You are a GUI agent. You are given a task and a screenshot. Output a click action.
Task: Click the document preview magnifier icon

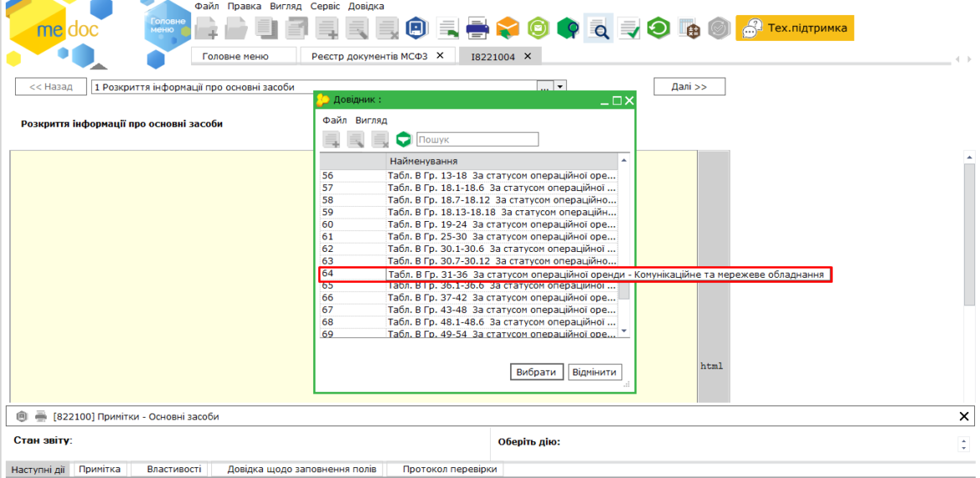click(599, 28)
